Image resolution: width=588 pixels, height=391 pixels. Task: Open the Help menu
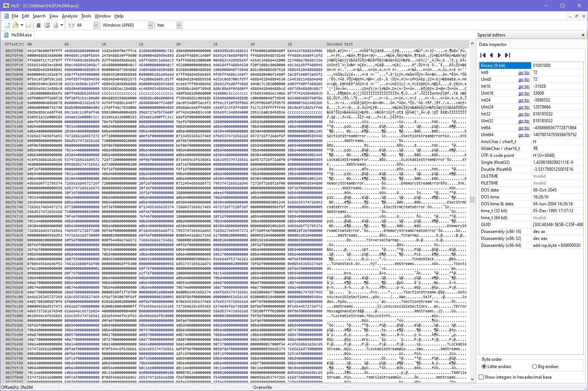119,16
